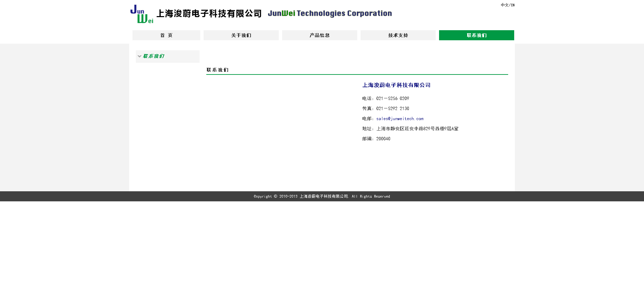Open the sales@junweitech.com email link
Screen dimensions: 644x299
[x=400, y=119]
